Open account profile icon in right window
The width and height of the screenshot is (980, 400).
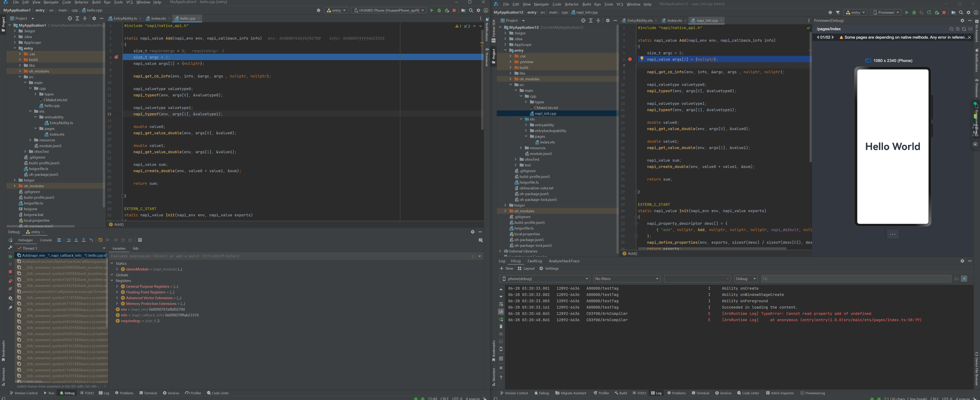(x=976, y=13)
